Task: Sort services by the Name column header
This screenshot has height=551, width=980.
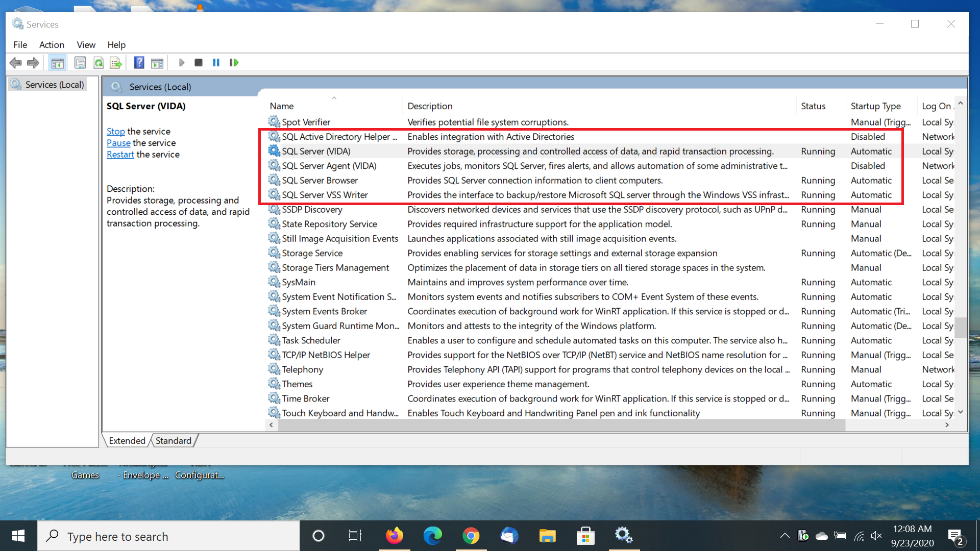Action: 282,106
